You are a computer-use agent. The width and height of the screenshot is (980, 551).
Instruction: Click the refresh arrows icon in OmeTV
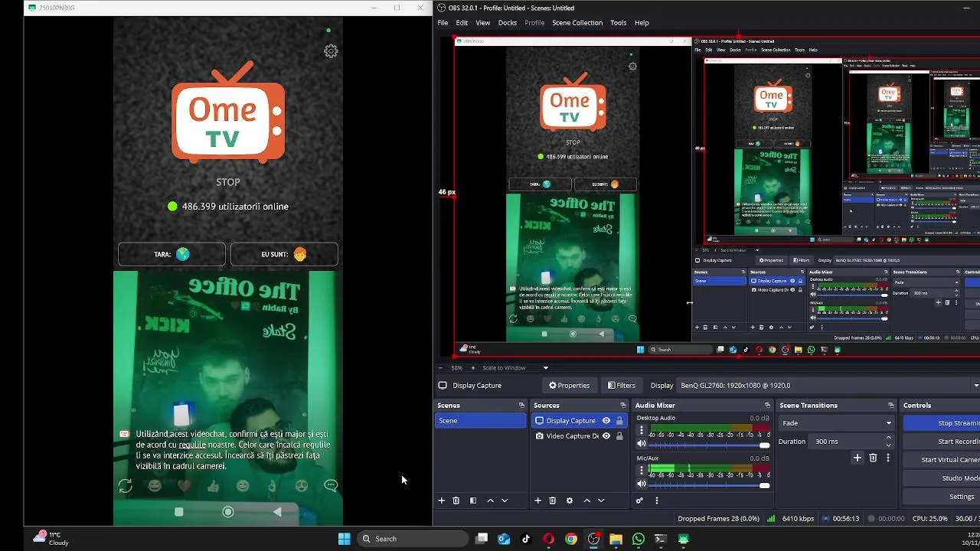[x=126, y=485]
